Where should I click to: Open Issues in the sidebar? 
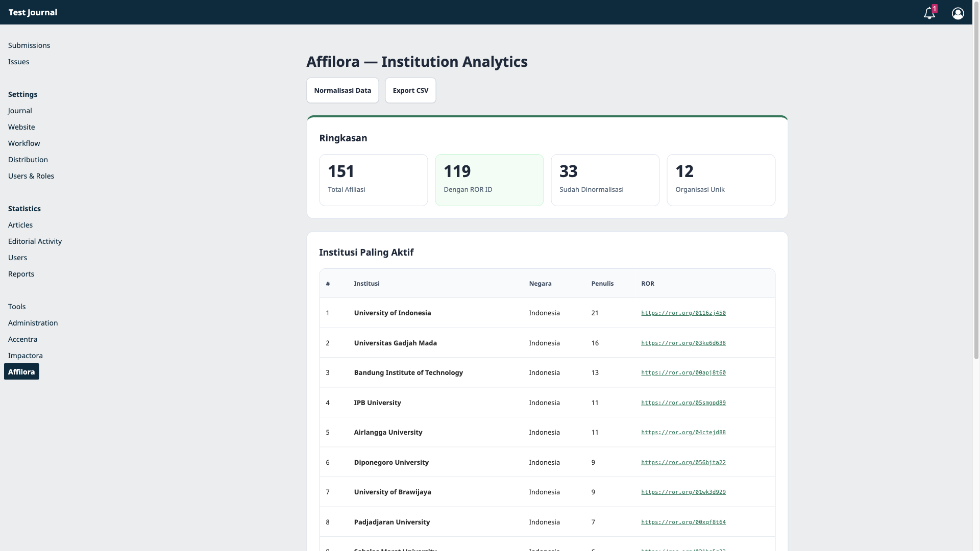pyautogui.click(x=18, y=62)
